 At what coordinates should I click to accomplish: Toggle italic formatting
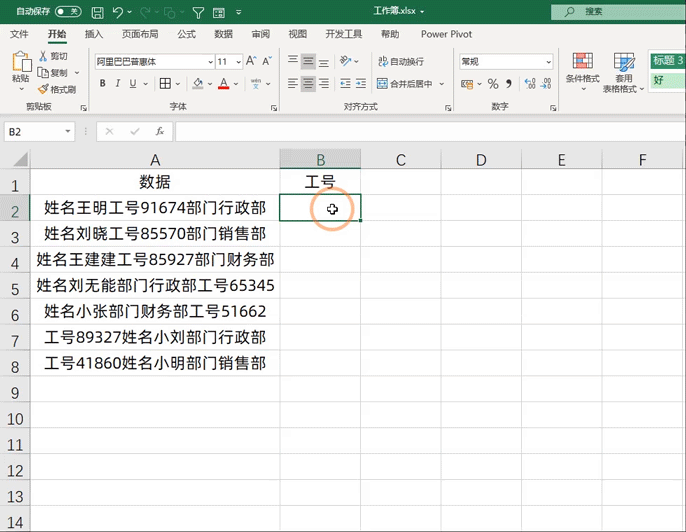[117, 83]
